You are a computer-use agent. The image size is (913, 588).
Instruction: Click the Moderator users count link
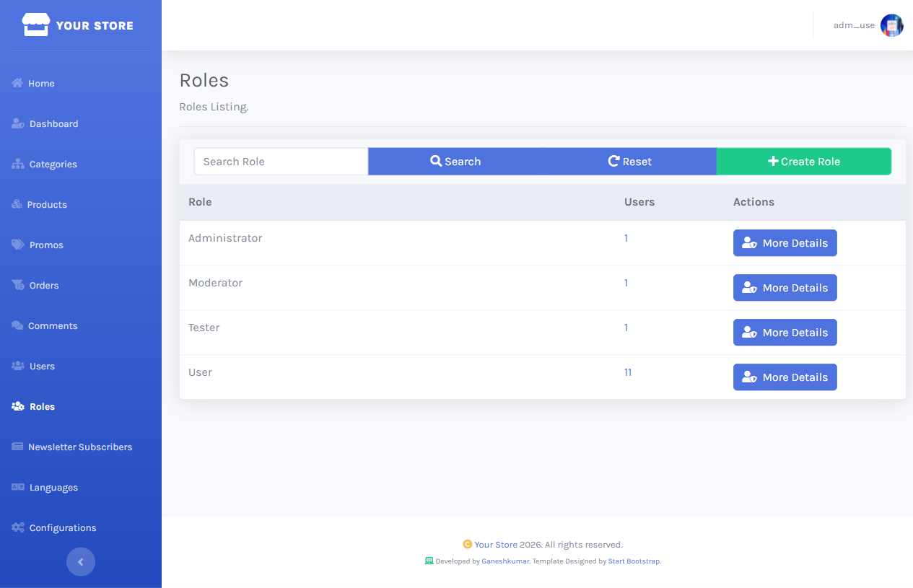pyautogui.click(x=626, y=283)
